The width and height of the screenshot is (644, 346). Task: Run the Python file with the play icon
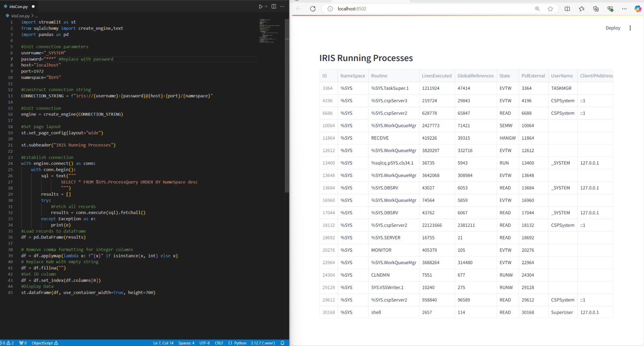(x=260, y=6)
